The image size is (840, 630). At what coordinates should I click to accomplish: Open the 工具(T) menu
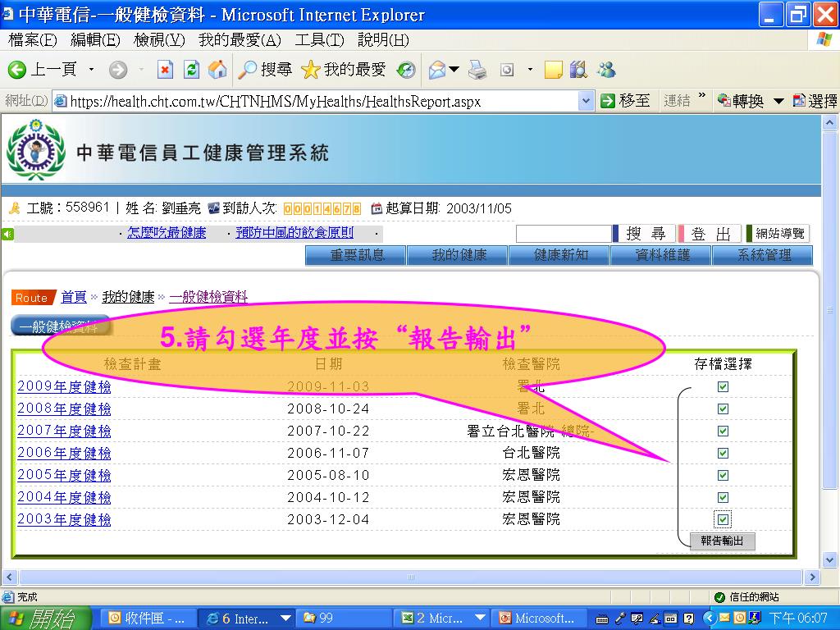click(x=320, y=40)
